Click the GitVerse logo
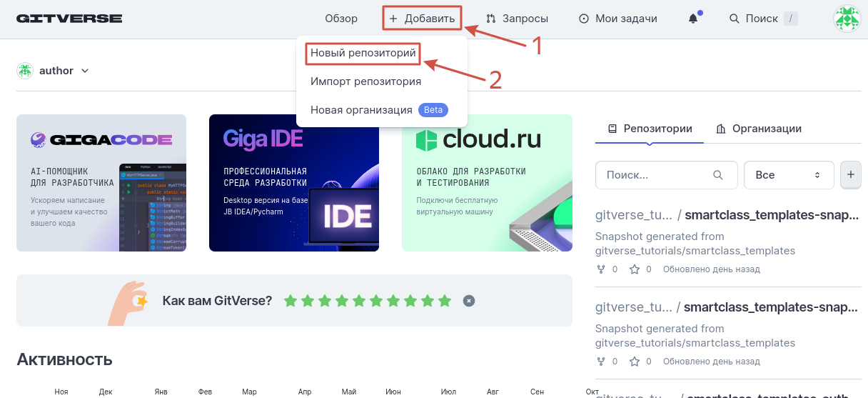Viewport: 868px width, 398px height. (x=69, y=19)
